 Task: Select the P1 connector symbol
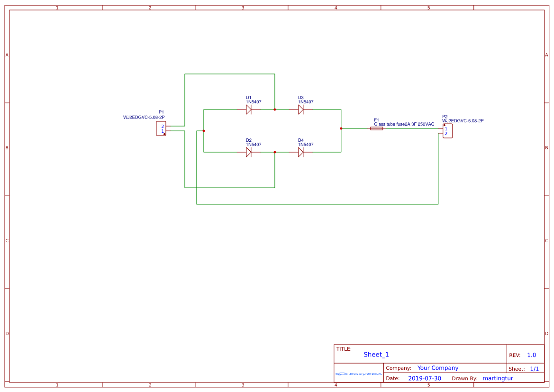pos(162,128)
